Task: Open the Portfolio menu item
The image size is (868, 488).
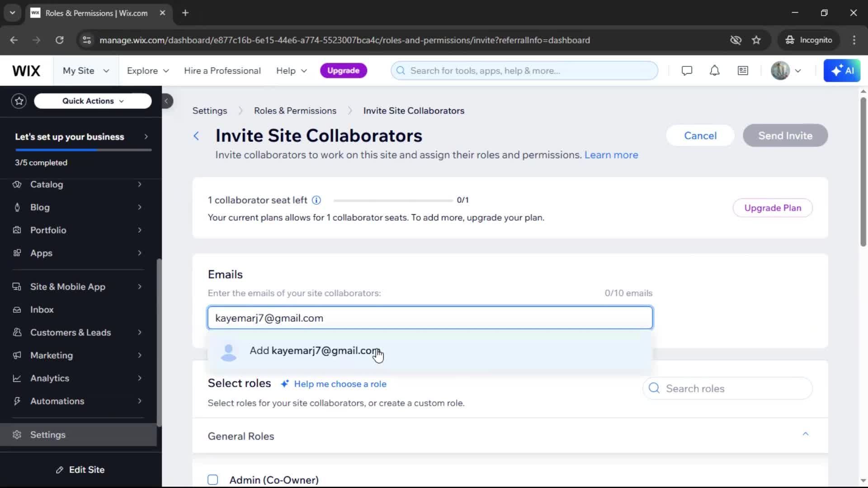Action: click(x=78, y=230)
